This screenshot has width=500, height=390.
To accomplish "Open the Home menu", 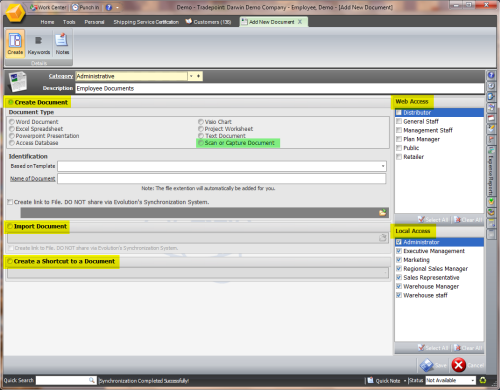I will pos(47,22).
